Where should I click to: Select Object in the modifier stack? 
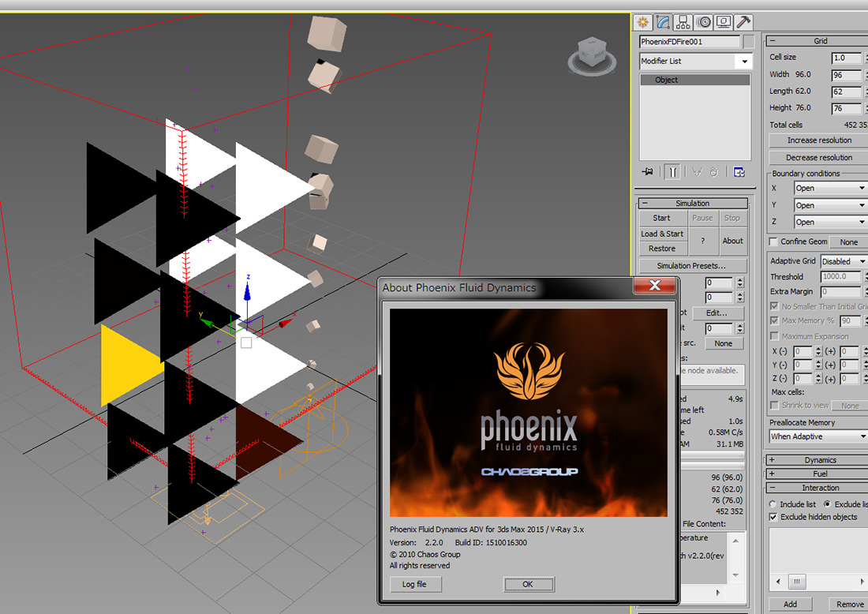[x=694, y=80]
